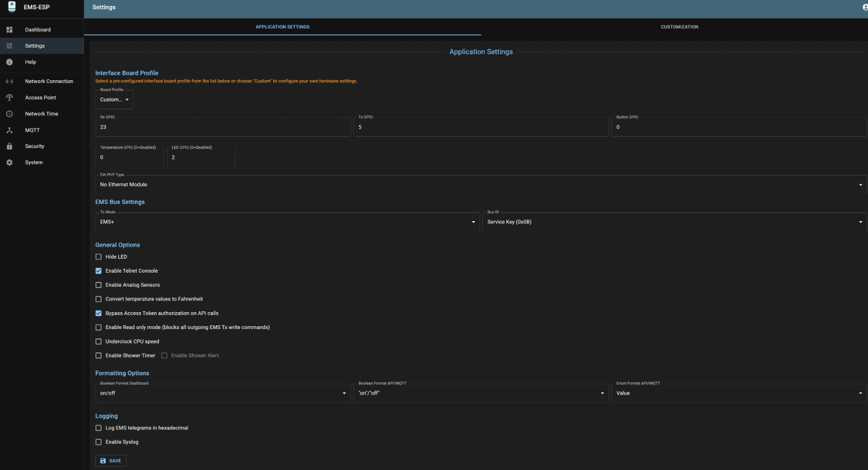
Task: Open Network Connection via its sidebar icon
Action: (x=9, y=81)
